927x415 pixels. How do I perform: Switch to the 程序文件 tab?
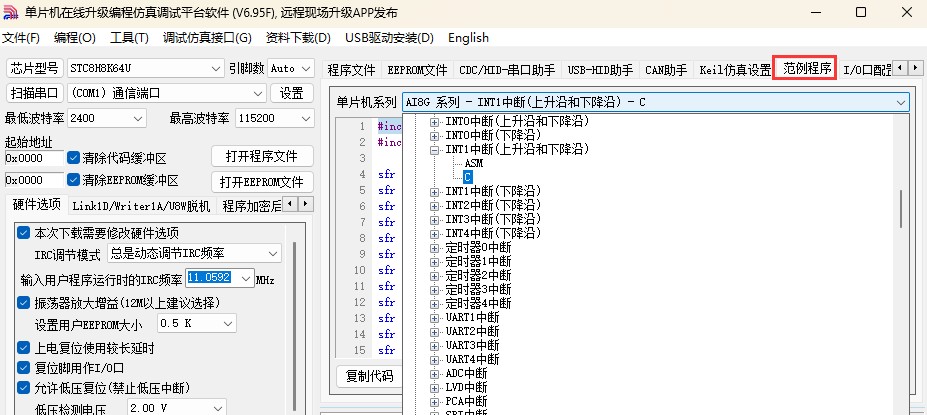point(351,70)
